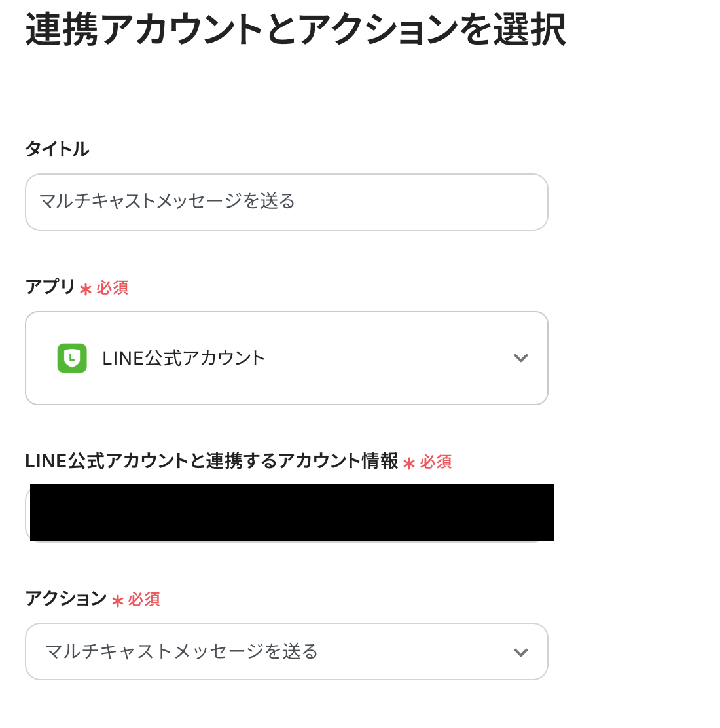Image resolution: width=720 pixels, height=728 pixels.
Task: Click the タイトル field label
Action: [57, 149]
